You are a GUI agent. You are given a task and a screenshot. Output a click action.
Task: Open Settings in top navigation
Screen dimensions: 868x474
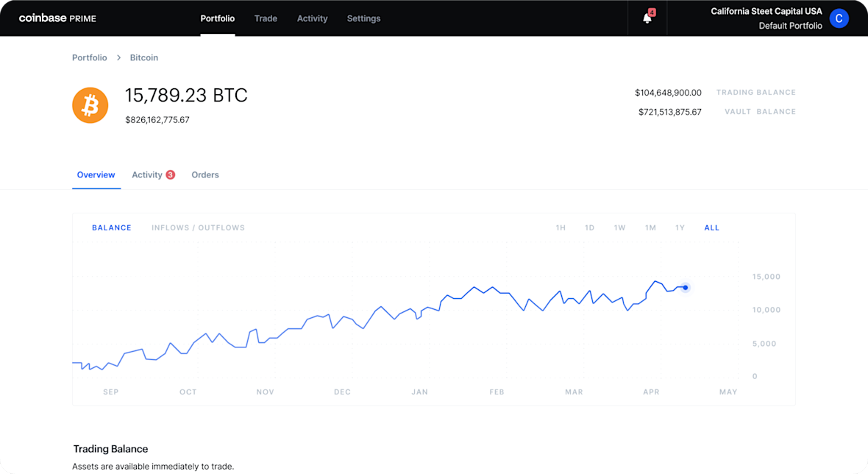363,18
